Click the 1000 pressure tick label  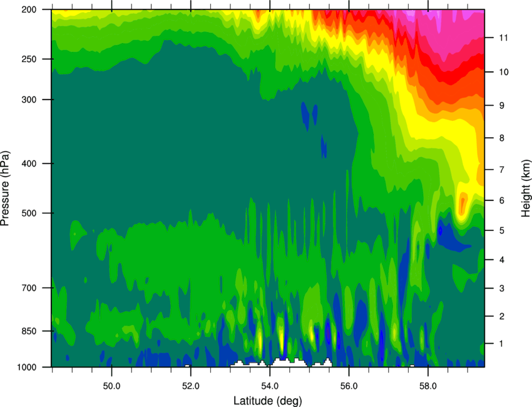27,367
